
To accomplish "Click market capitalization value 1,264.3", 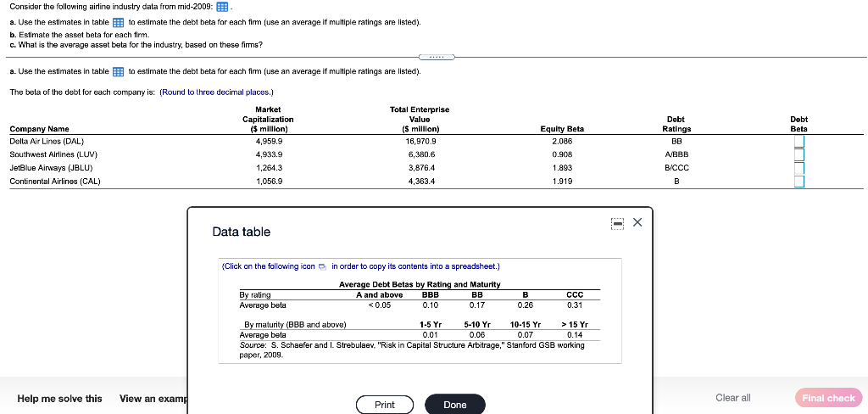I will (269, 168).
